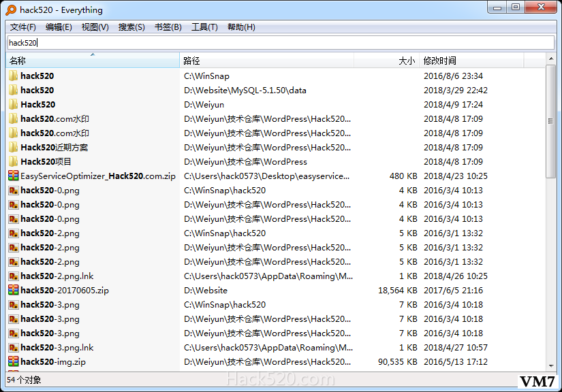Screen dimensions: 562x392
Task: Open the 书签(B) menu
Action: point(168,27)
